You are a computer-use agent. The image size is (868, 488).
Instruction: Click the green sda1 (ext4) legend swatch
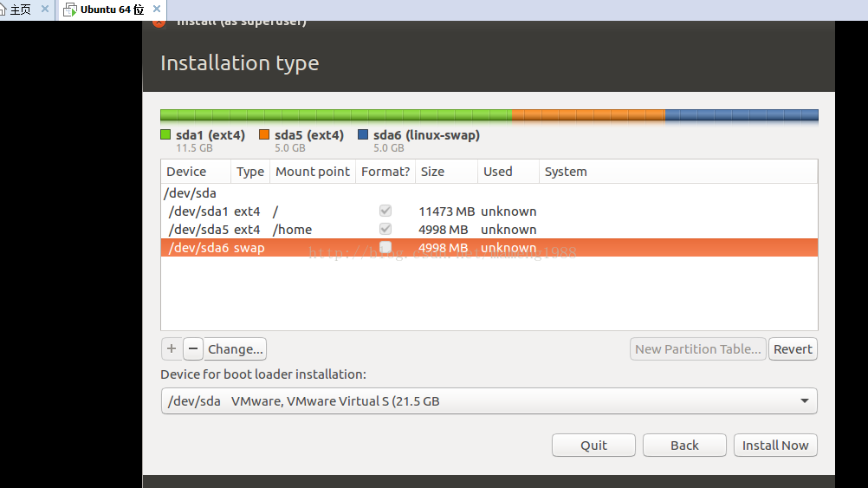coord(165,134)
